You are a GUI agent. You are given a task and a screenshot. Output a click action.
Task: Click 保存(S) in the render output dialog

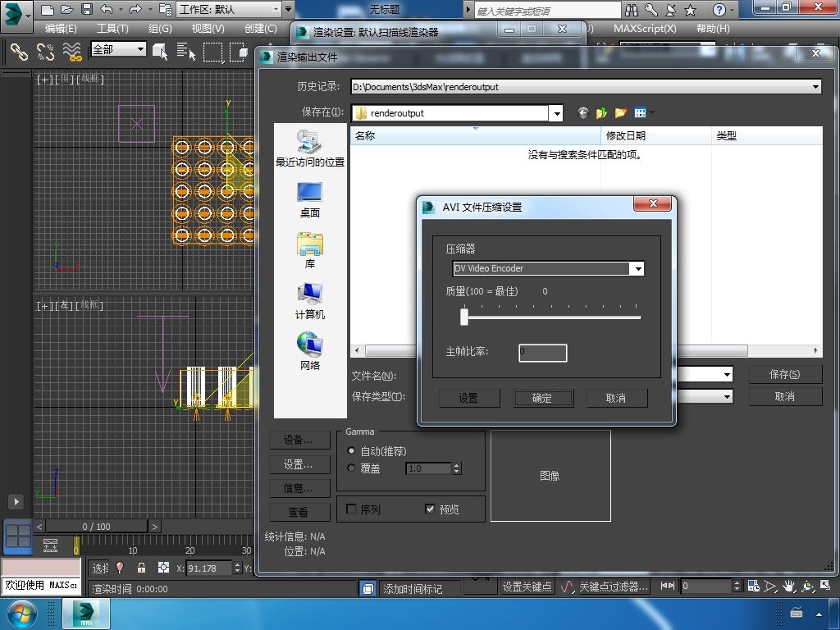785,374
